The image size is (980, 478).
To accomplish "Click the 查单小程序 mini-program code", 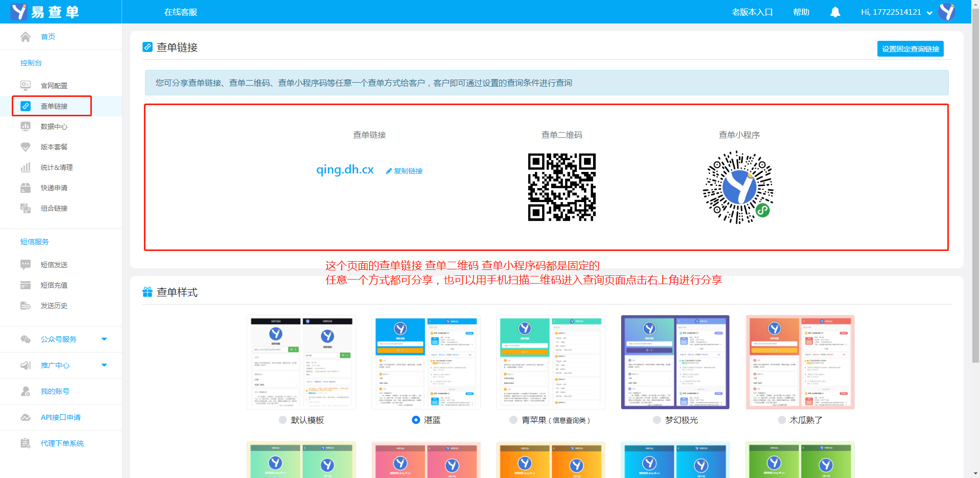I will [x=738, y=187].
